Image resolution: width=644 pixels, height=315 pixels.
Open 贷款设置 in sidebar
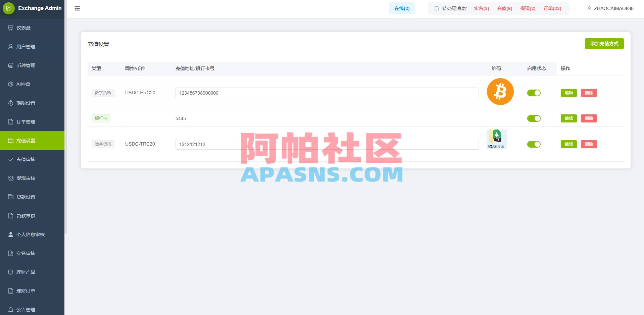(x=32, y=197)
